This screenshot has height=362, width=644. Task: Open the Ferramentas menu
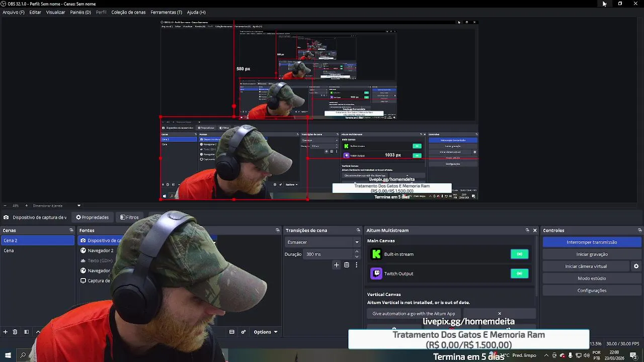click(167, 12)
